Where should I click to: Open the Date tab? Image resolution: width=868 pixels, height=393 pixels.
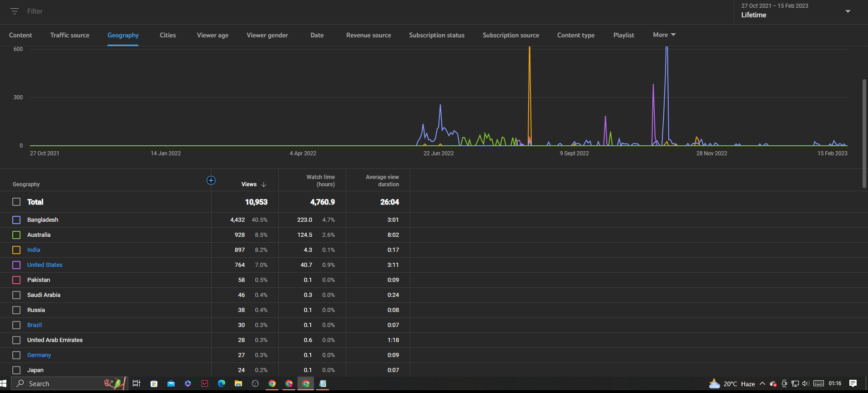(317, 35)
